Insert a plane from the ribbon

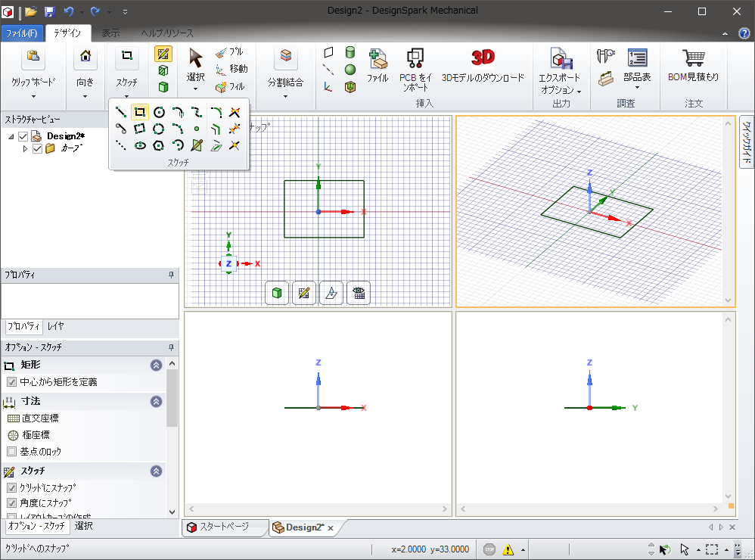click(x=328, y=52)
